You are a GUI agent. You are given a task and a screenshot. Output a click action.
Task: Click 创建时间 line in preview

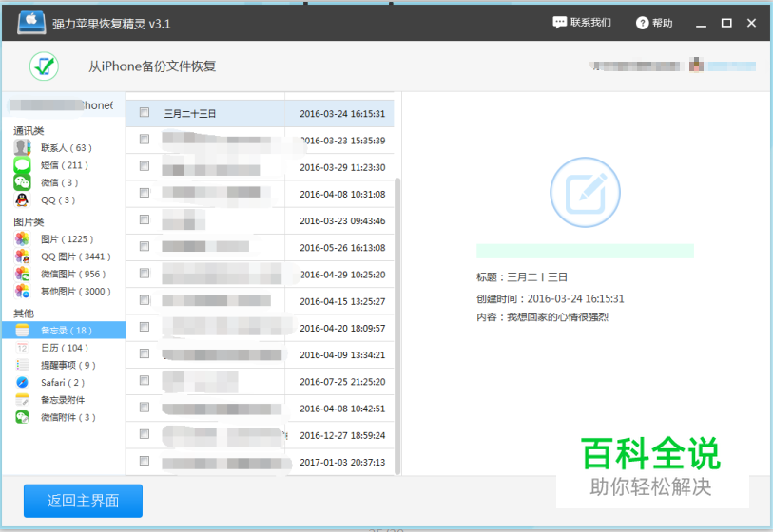[x=551, y=298]
